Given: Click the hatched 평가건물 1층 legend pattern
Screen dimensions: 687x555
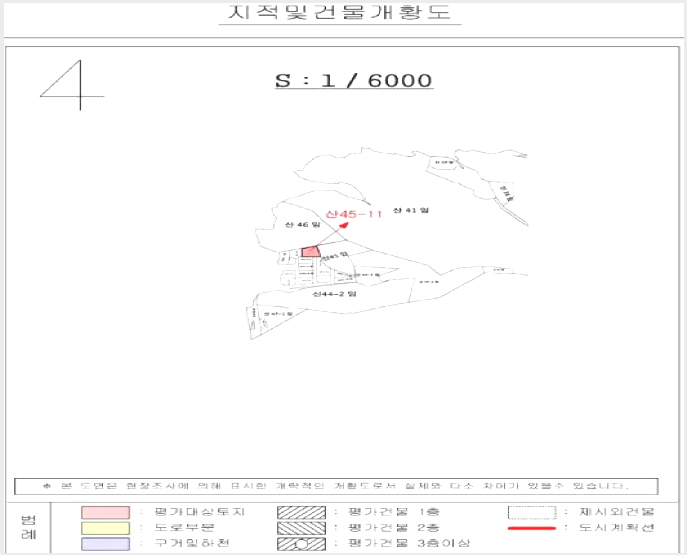Looking at the screenshot, I should tap(301, 512).
